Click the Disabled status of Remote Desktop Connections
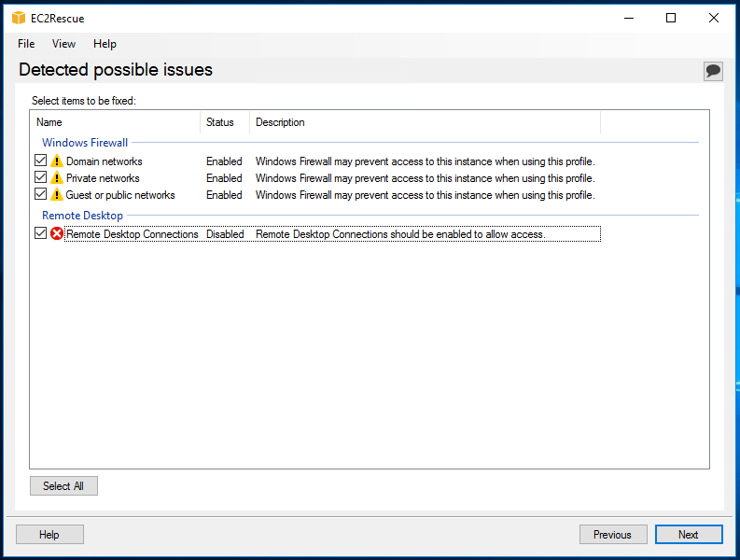Screen dimensions: 740x560 click(225, 234)
